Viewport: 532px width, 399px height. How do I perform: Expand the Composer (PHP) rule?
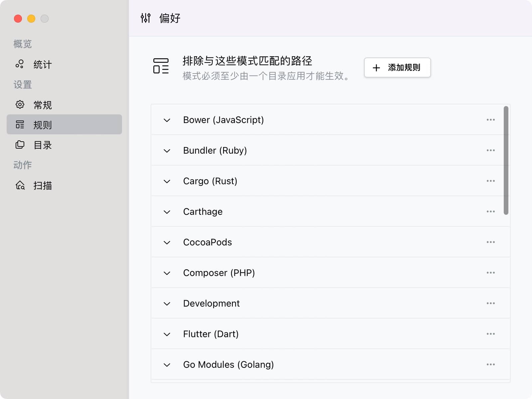[167, 273]
